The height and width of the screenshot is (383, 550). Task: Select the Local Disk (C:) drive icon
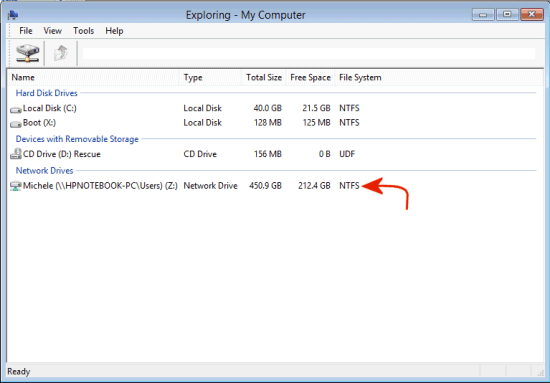click(15, 109)
